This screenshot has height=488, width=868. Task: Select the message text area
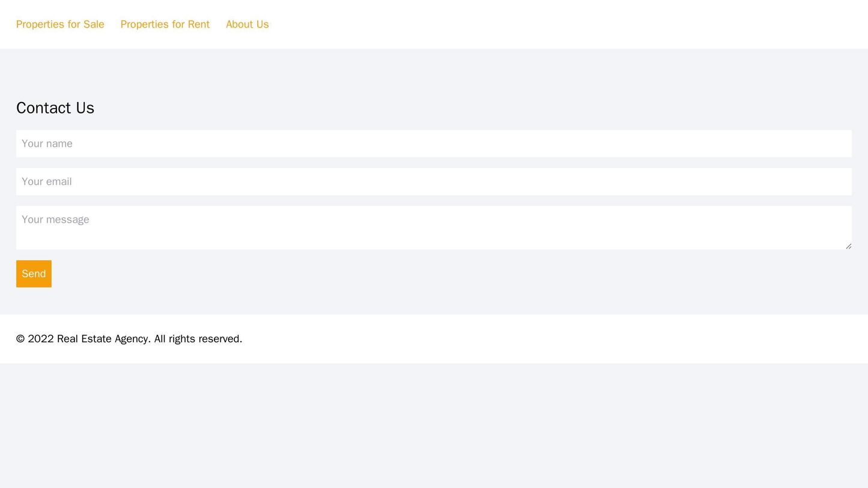click(x=433, y=227)
